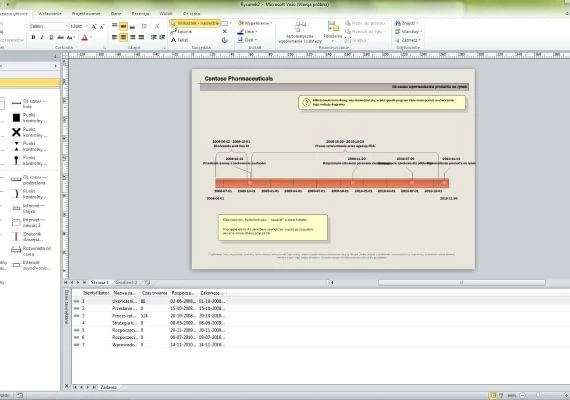Align paragraph text left

[x=115, y=37]
